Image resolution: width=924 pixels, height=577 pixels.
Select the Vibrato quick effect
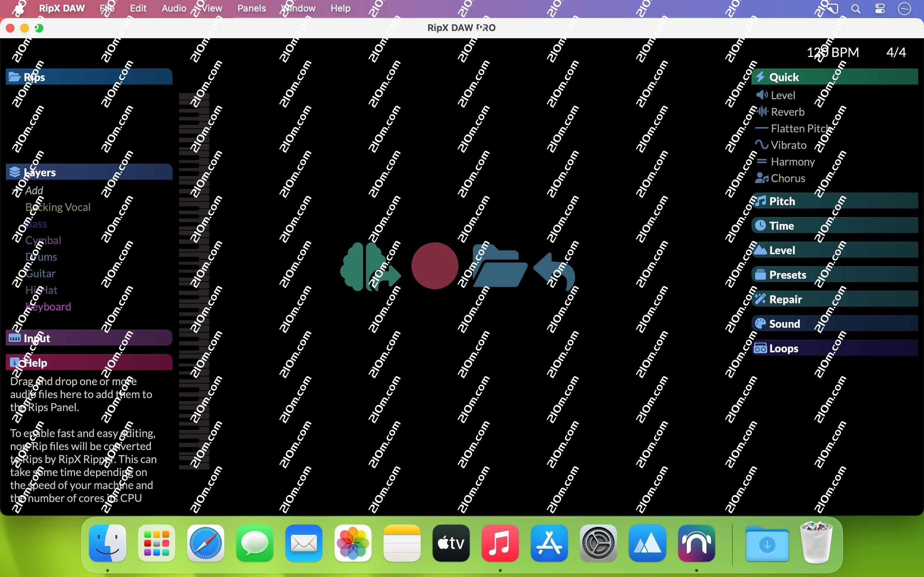pos(788,145)
